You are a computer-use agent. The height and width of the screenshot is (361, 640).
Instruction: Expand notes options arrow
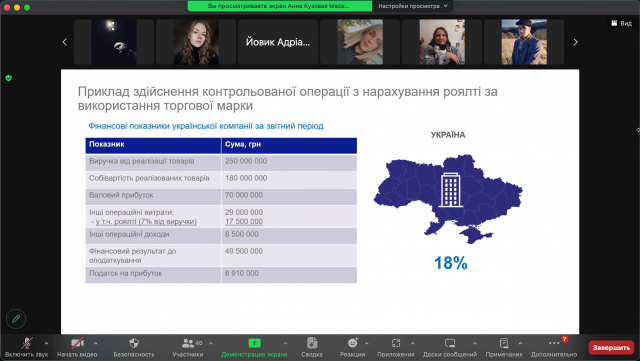point(520,343)
